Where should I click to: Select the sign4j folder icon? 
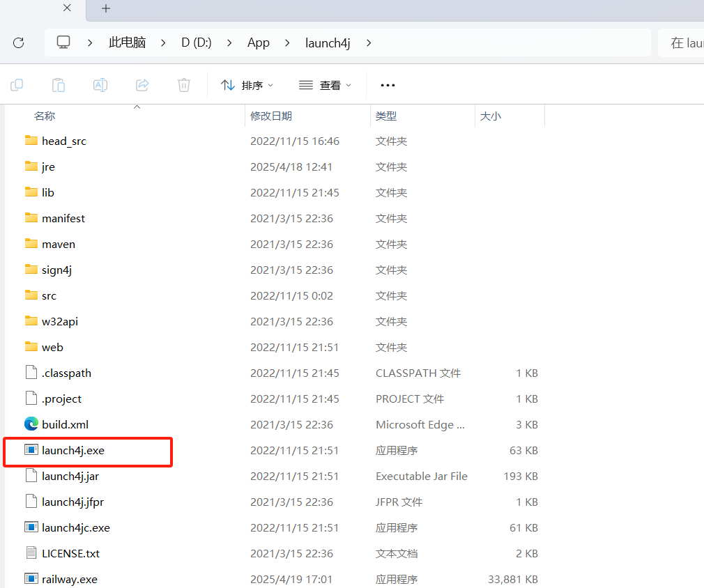pyautogui.click(x=31, y=270)
